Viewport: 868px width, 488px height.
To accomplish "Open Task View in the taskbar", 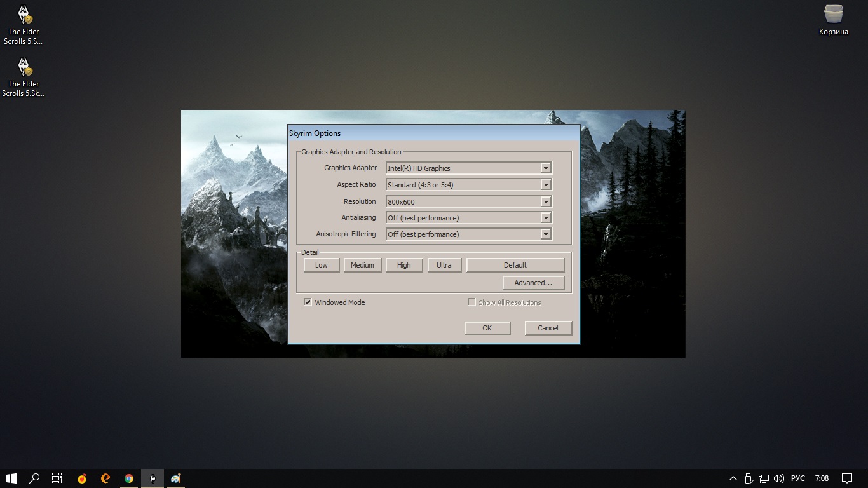I will click(x=57, y=478).
